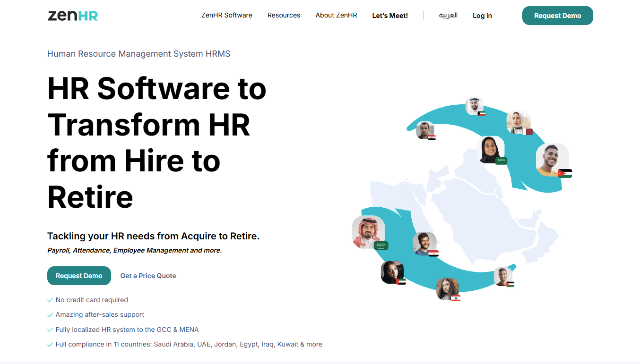This screenshot has width=640, height=364.
Task: Click the ZenHR logo
Action: pyautogui.click(x=73, y=16)
